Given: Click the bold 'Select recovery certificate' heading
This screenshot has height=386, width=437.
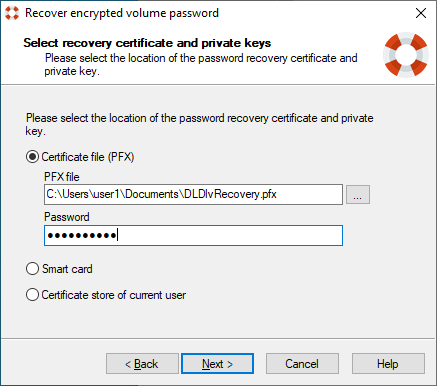Looking at the screenshot, I should 147,43.
